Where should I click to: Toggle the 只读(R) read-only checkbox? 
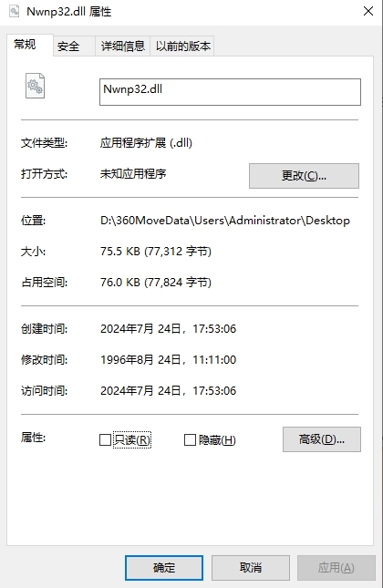(x=105, y=439)
